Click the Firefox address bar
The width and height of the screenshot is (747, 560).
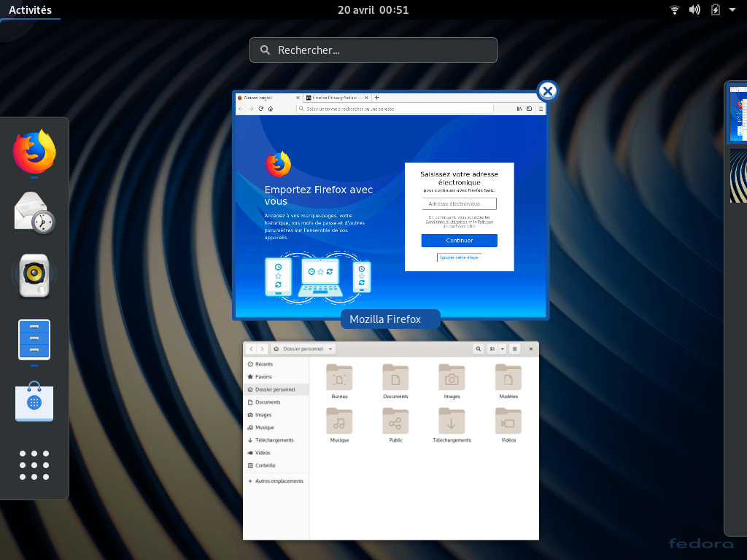[395, 109]
